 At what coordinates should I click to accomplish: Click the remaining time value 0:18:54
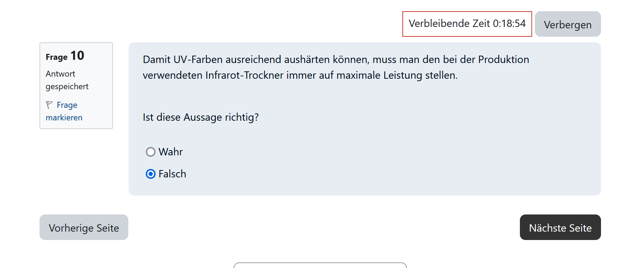pyautogui.click(x=509, y=23)
